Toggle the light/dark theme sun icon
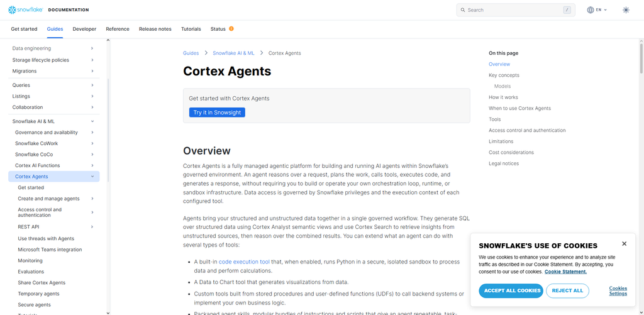The image size is (644, 315). pyautogui.click(x=626, y=10)
